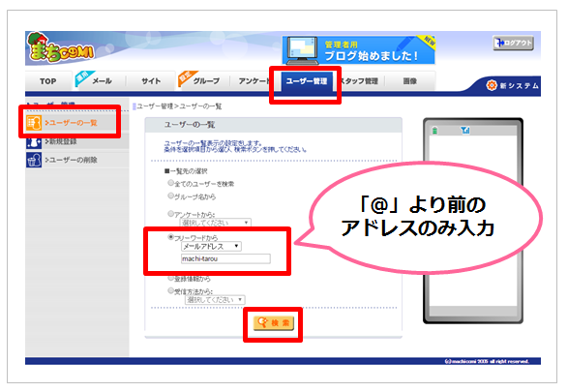Open the admin blog banner
568x392 pixels.
[x=359, y=50]
